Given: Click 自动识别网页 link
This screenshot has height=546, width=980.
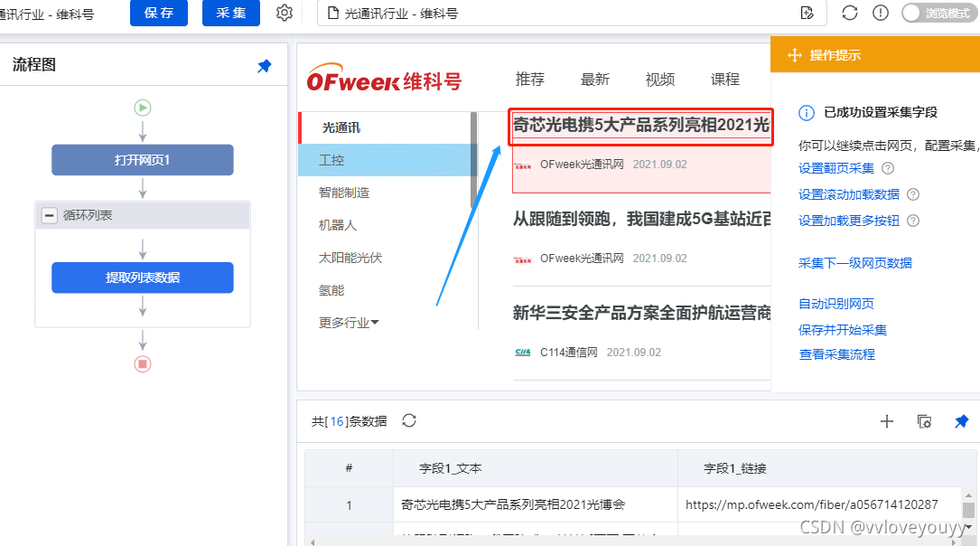Looking at the screenshot, I should click(836, 304).
